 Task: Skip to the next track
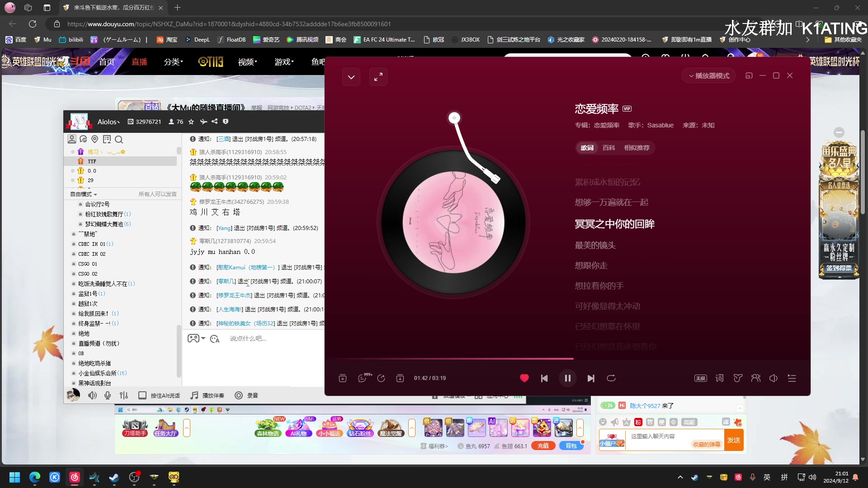pyautogui.click(x=590, y=378)
